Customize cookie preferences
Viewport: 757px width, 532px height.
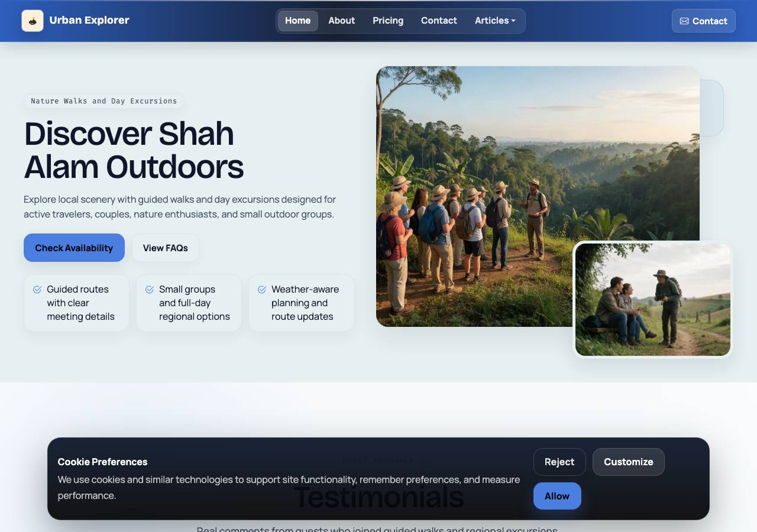629,462
